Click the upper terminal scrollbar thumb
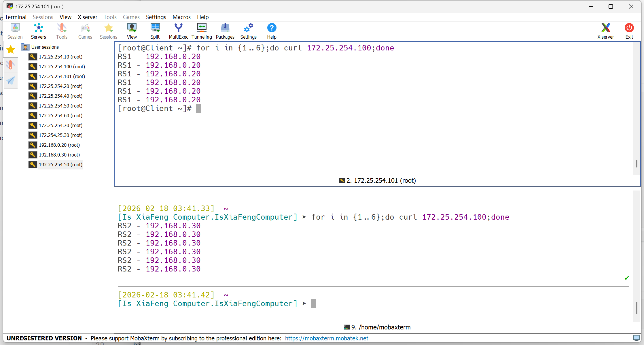This screenshot has width=644, height=345. [x=636, y=164]
